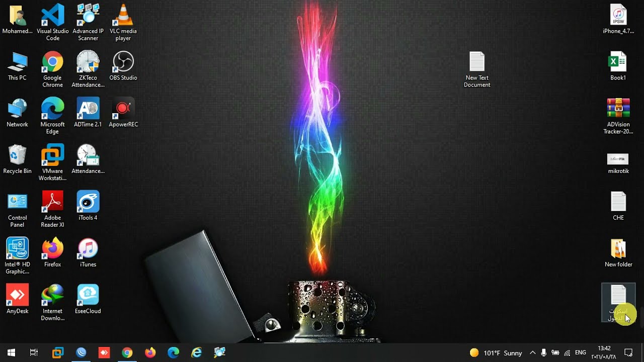Select the iTools 4 desktop shortcut

[88, 207]
